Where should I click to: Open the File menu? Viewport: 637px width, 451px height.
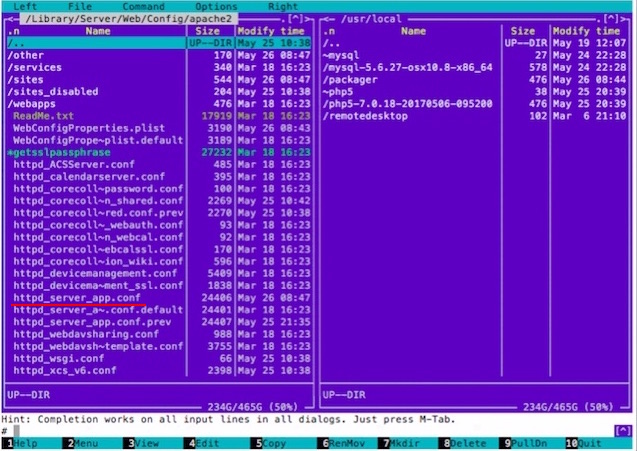coord(80,6)
